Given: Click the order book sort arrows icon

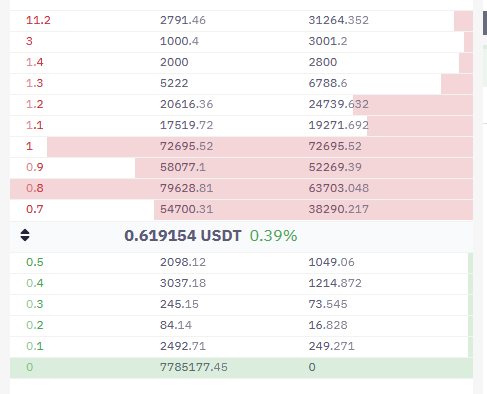Looking at the screenshot, I should click(25, 235).
